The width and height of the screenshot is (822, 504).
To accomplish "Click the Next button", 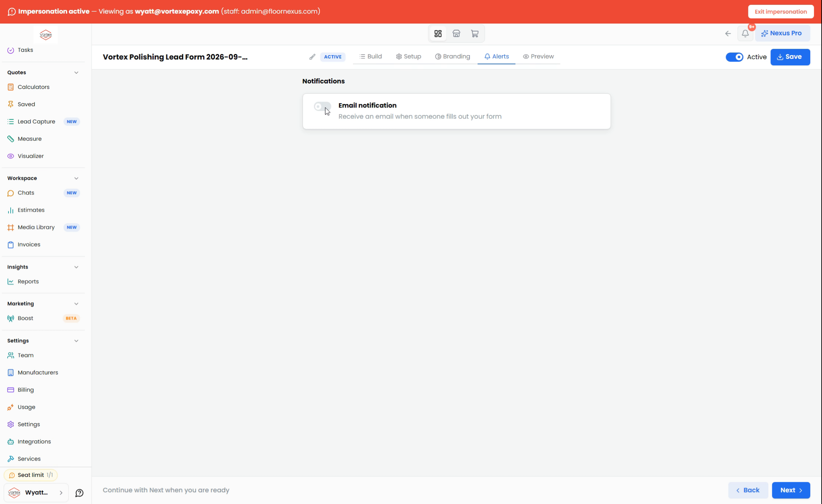I will (791, 490).
